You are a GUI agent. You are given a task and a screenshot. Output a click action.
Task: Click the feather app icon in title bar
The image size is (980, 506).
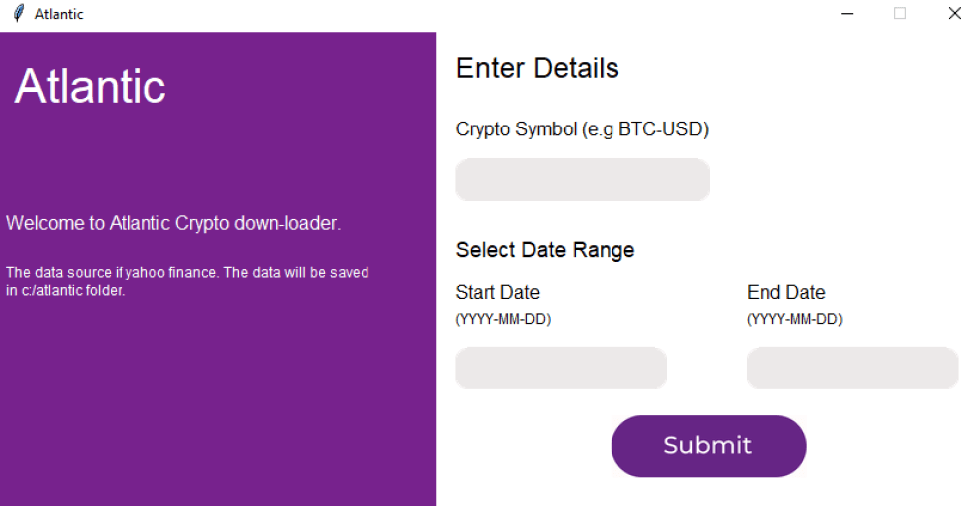(19, 13)
